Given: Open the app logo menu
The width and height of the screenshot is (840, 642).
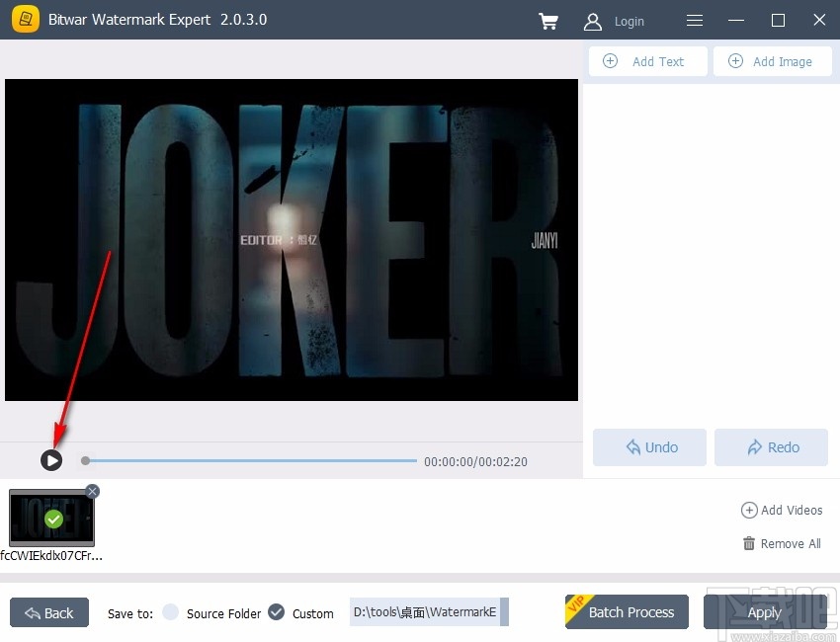Looking at the screenshot, I should 25,20.
